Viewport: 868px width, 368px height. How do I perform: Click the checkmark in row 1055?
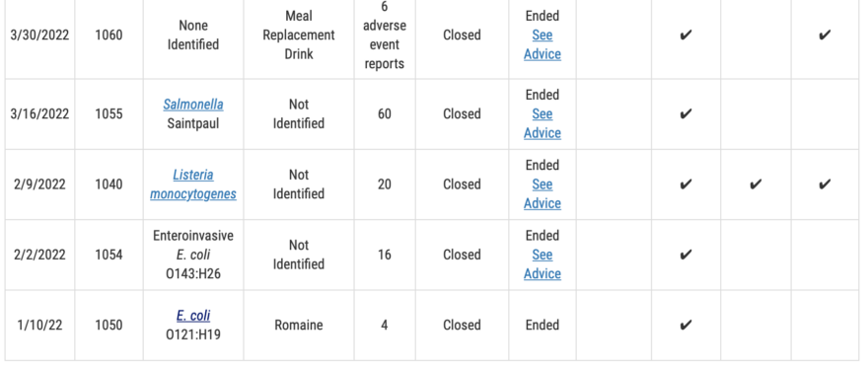tap(686, 114)
